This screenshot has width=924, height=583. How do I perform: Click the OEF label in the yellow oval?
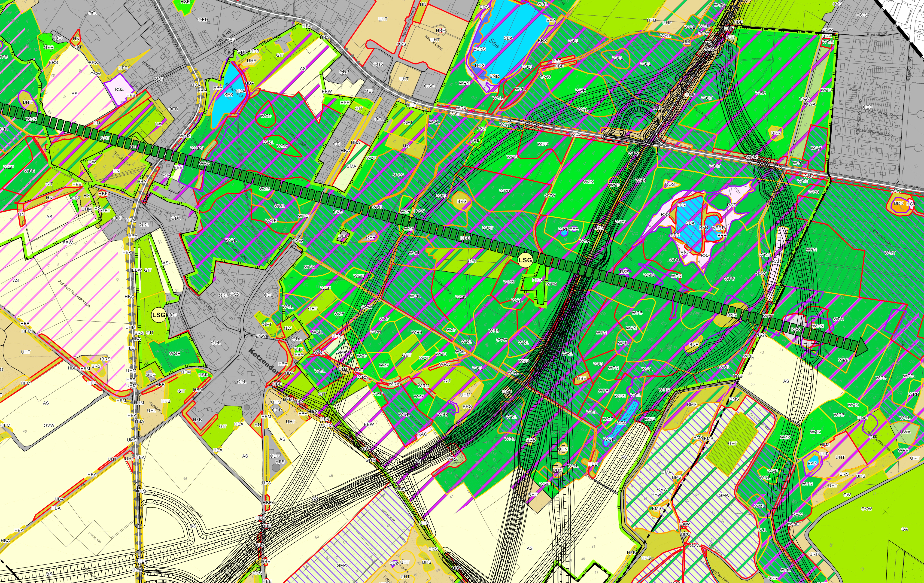pyautogui.click(x=370, y=238)
